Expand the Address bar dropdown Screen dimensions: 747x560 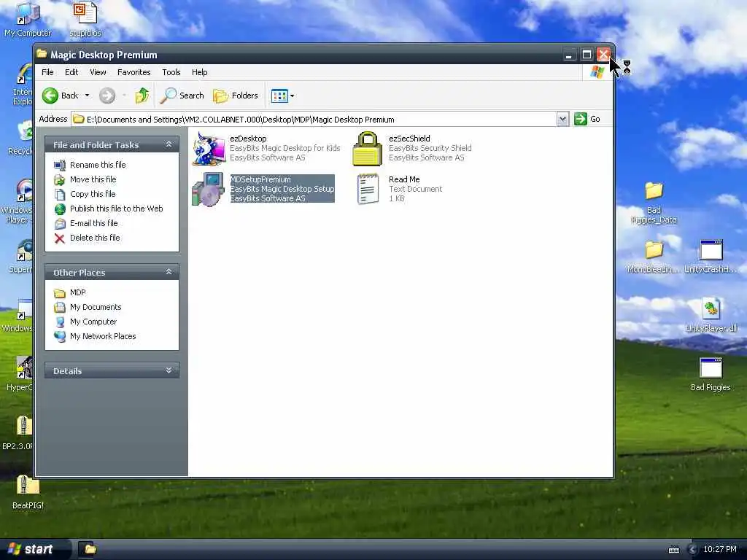(x=562, y=119)
